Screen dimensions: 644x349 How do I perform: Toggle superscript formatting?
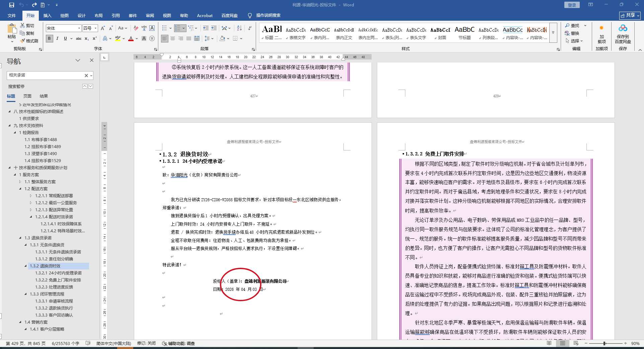tap(95, 38)
